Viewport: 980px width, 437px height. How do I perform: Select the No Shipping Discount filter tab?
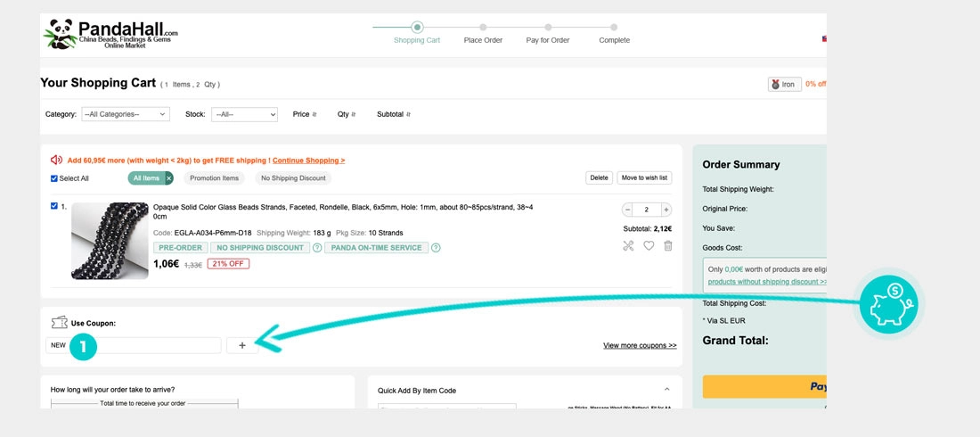pos(293,178)
